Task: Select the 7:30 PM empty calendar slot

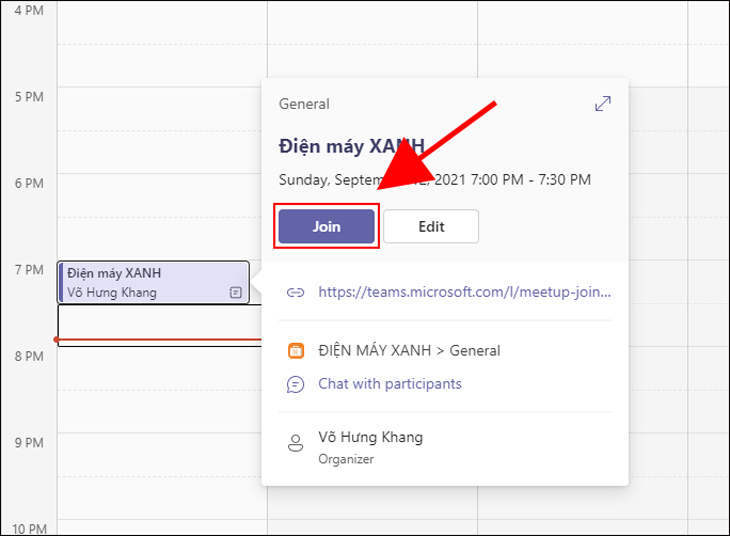Action: [159, 326]
